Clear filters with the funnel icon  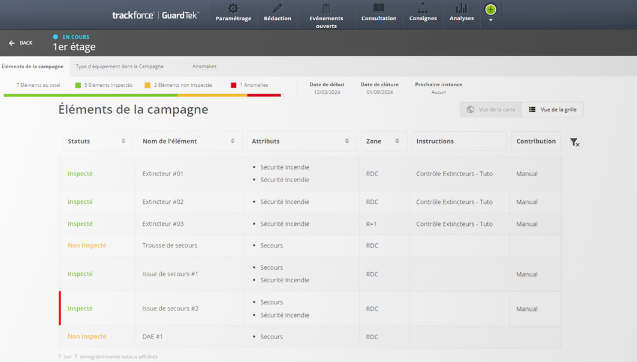pos(574,142)
